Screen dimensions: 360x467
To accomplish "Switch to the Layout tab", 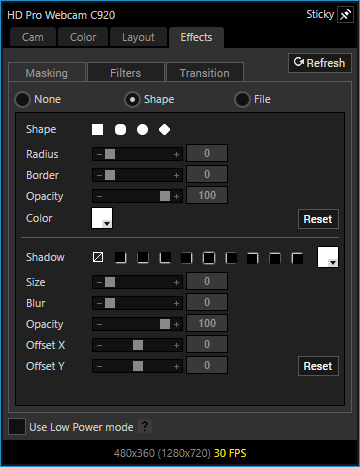I will click(138, 37).
